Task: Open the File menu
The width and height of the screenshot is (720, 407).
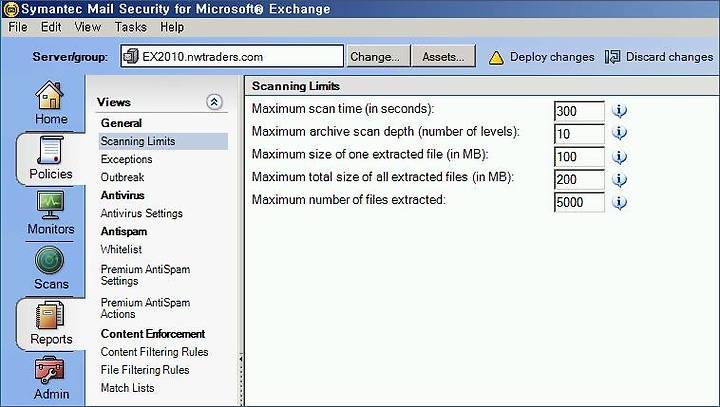Action: [17, 27]
